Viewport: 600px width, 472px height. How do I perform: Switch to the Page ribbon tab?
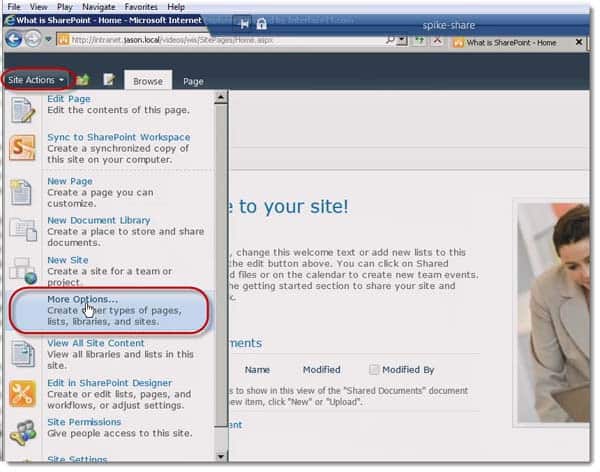point(193,81)
